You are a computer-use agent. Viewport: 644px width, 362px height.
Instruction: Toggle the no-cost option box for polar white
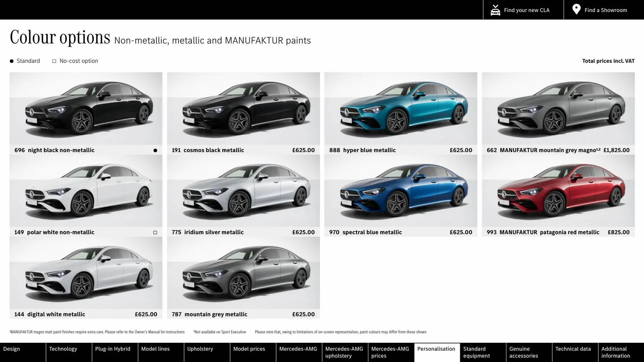155,232
